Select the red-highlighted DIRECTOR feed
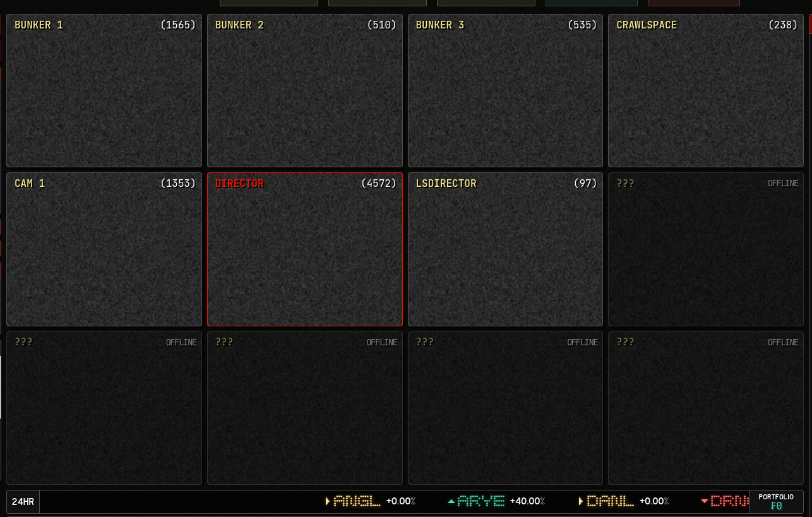Screen dimensions: 812x517 coord(305,249)
